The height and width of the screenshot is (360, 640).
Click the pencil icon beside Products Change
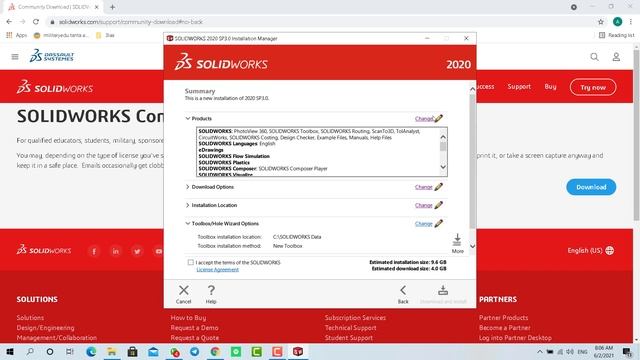click(439, 118)
